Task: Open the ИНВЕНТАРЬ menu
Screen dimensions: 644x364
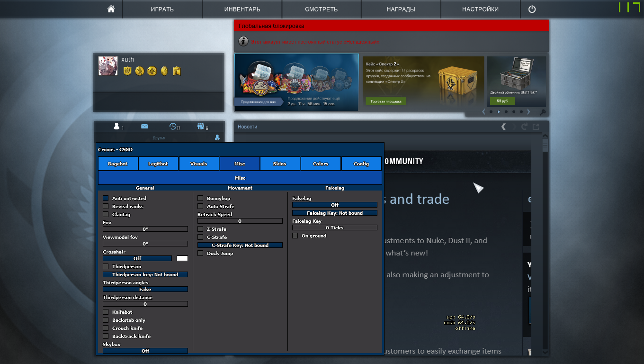Action: click(x=242, y=9)
